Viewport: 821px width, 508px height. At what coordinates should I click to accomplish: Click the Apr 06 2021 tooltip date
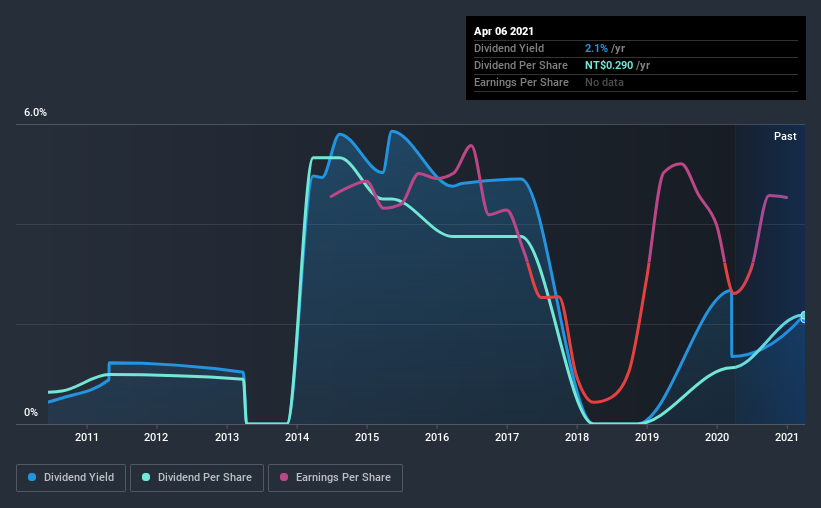[x=504, y=31]
